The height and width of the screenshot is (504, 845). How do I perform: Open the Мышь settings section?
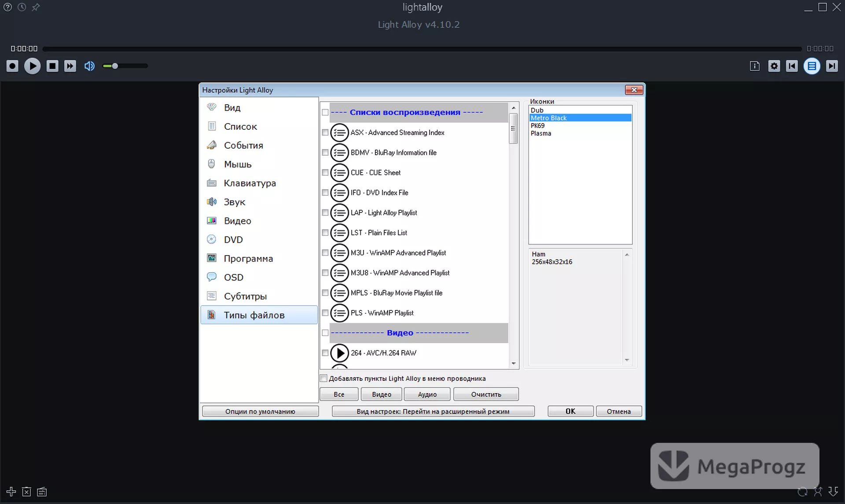tap(259, 164)
